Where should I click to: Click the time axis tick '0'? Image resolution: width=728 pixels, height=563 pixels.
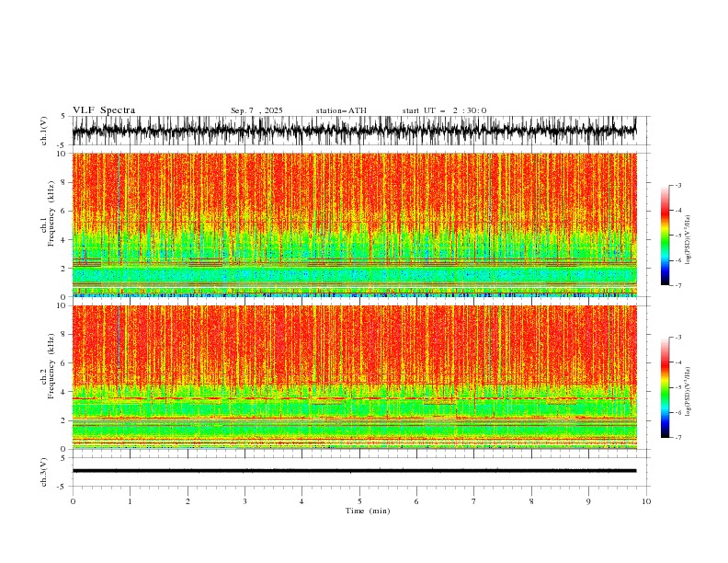click(x=73, y=501)
